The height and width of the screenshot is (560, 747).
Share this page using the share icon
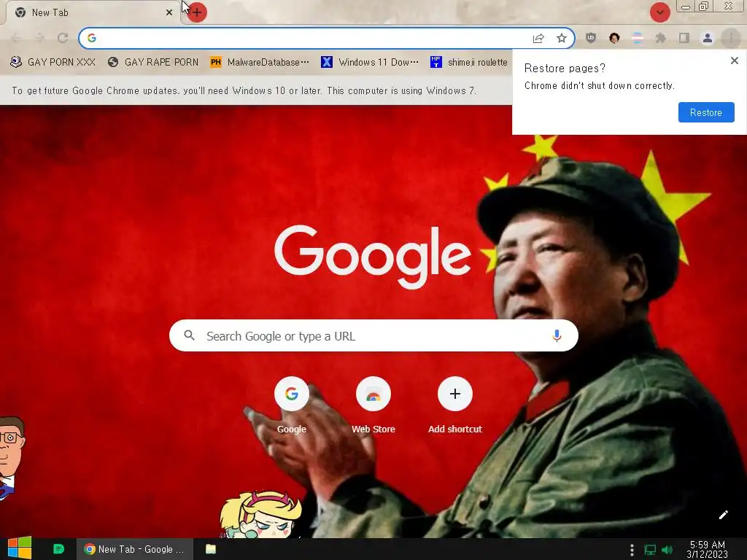[x=538, y=38]
